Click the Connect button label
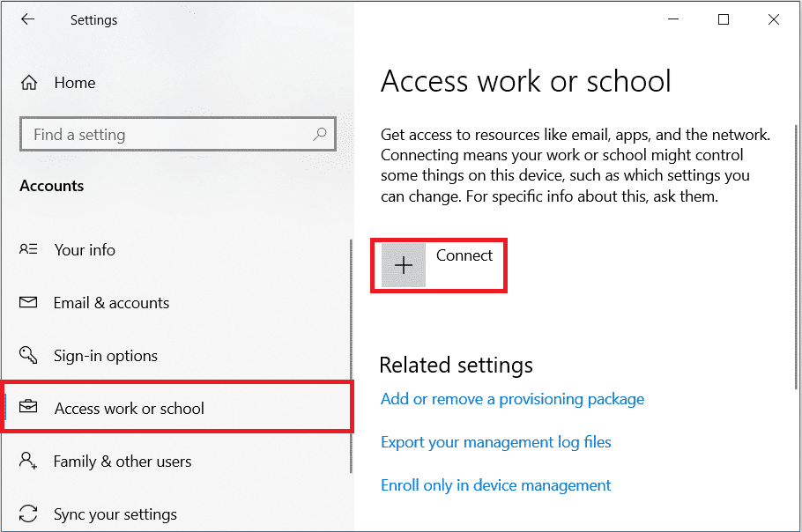Screen dimensions: 802x532 point(464,255)
